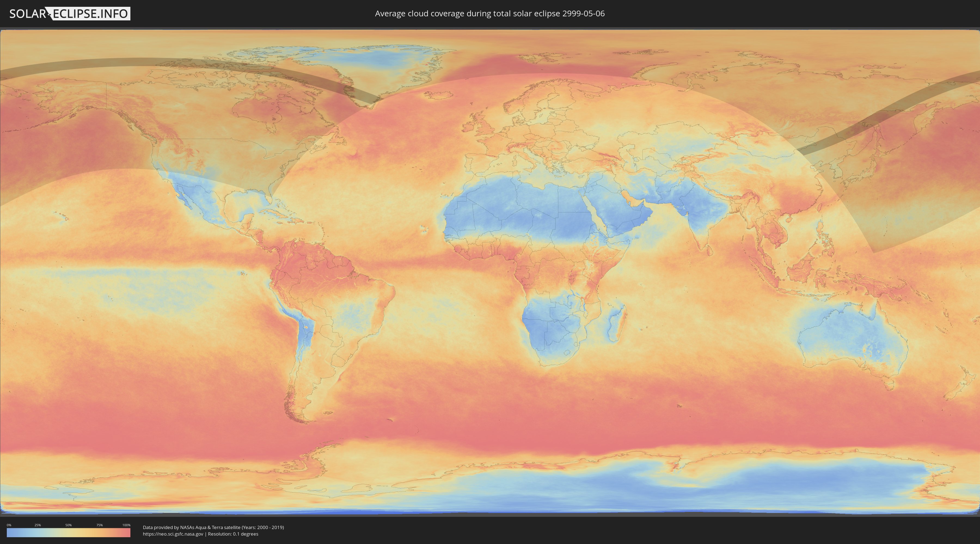Click the 50% legend label

point(69,525)
